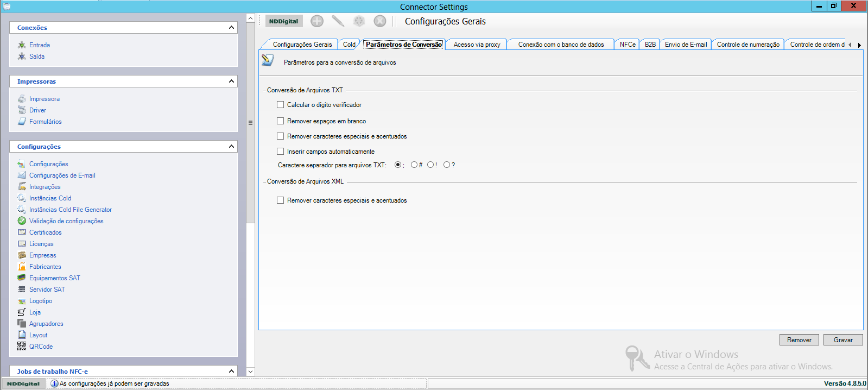Collapse the Impressoras panel
This screenshot has width=868, height=390.
point(231,81)
